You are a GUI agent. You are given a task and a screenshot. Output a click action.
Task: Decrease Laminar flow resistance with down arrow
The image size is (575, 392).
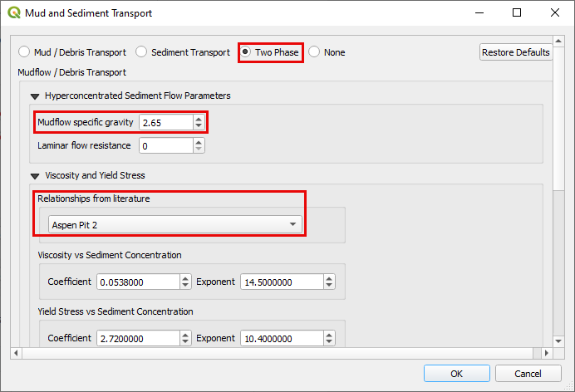pyautogui.click(x=198, y=149)
